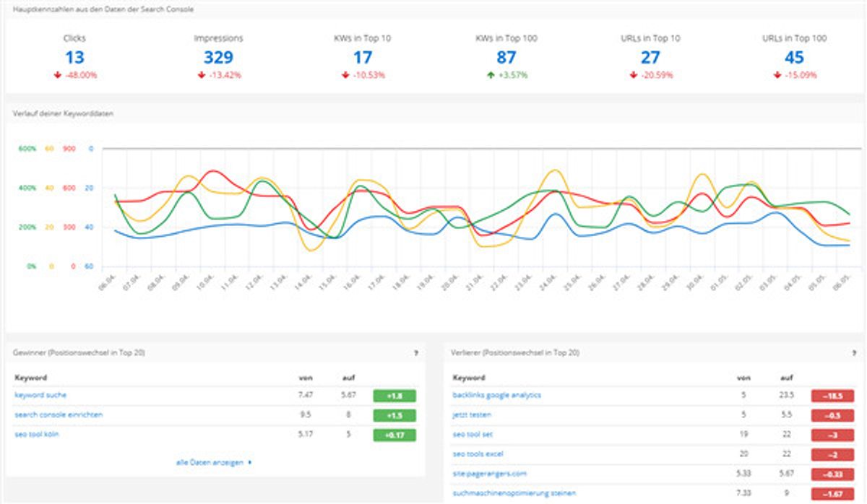
Task: Click the down arrow beside -10.53% under KWs in Top 10
Action: pos(345,74)
